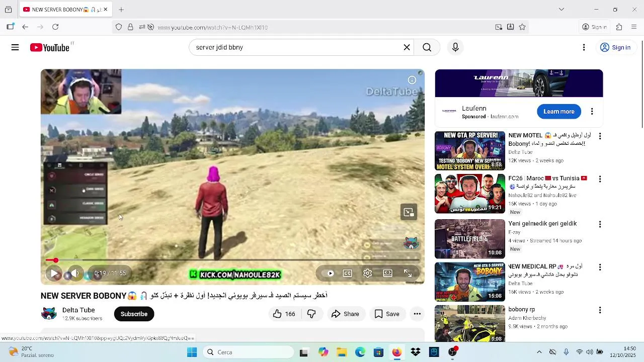644x362 pixels.
Task: Subscribe to Delta Tube
Action: (x=134, y=314)
